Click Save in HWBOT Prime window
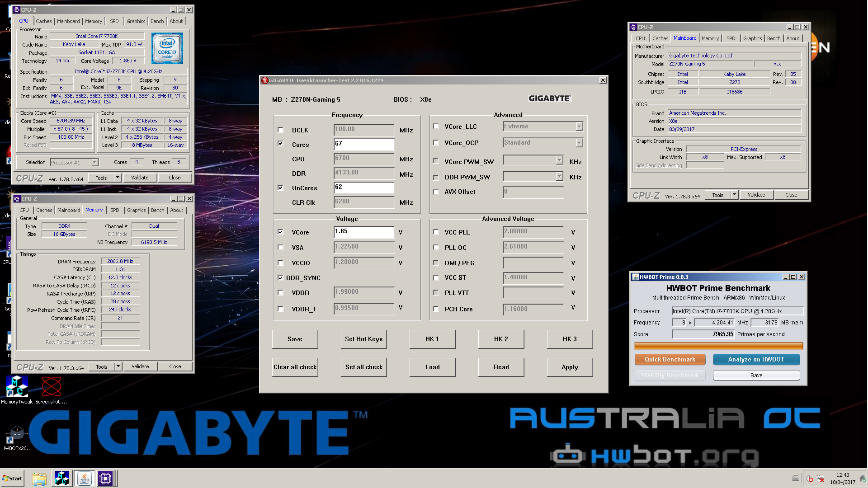 (756, 375)
